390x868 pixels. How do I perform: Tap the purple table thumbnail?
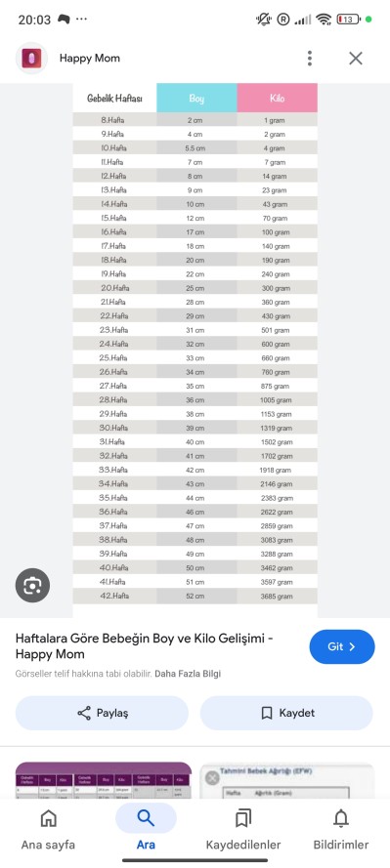tap(103, 780)
